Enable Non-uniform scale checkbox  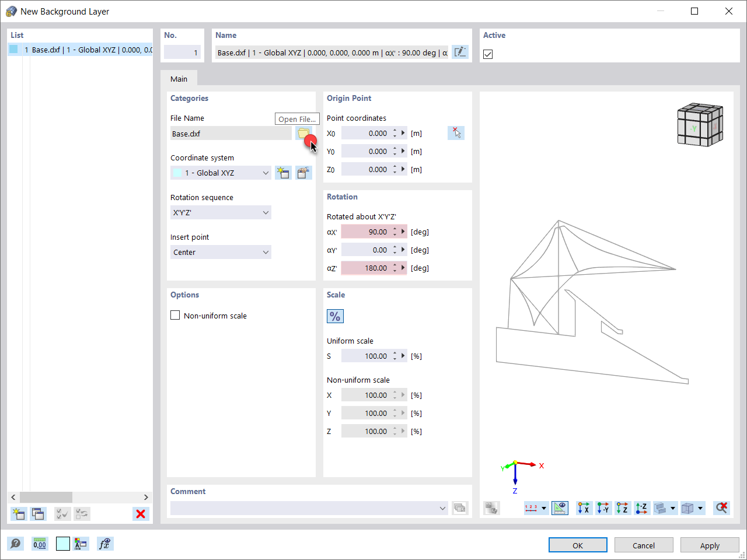(175, 315)
